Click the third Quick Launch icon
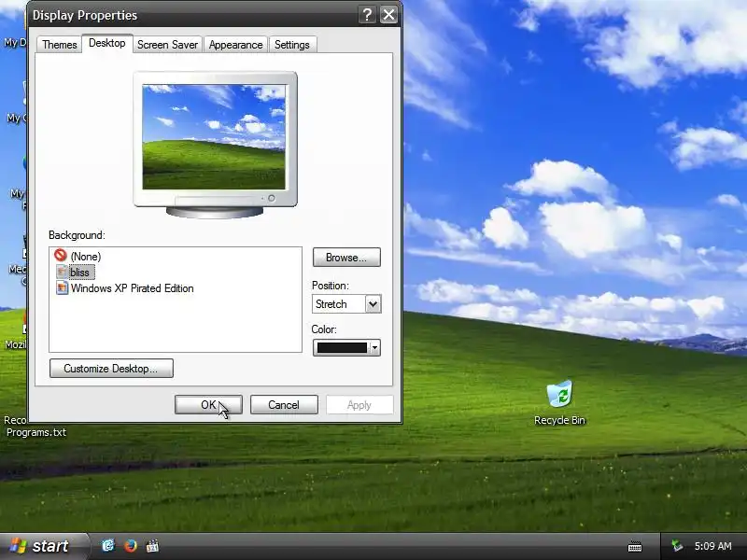Screen dimensions: 747x560 pyautogui.click(x=152, y=546)
